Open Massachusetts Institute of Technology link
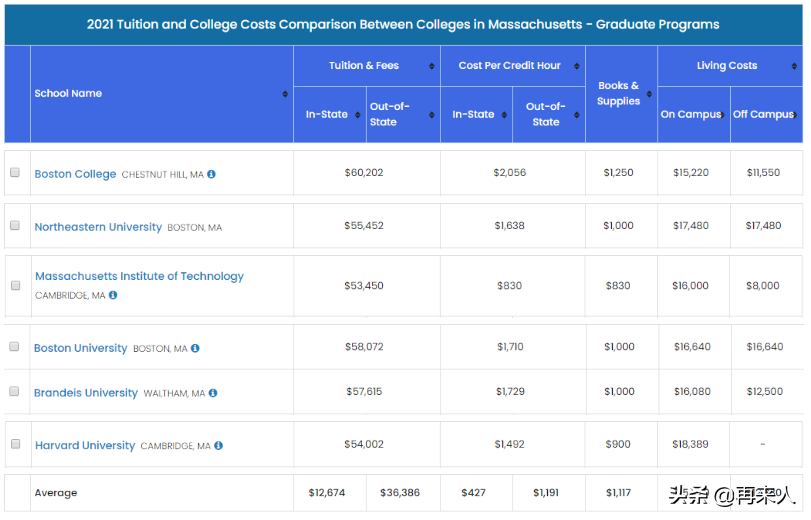The image size is (811, 520). 139,276
